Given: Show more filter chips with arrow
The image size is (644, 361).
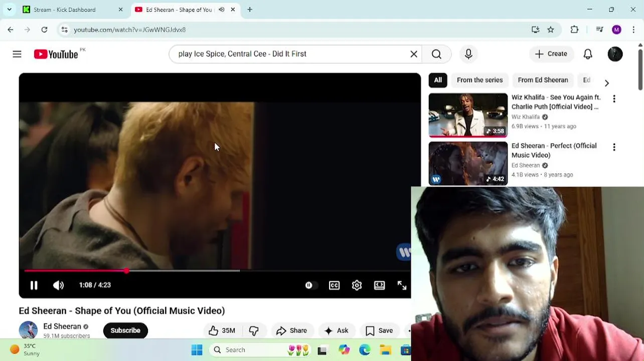Looking at the screenshot, I should coord(606,83).
